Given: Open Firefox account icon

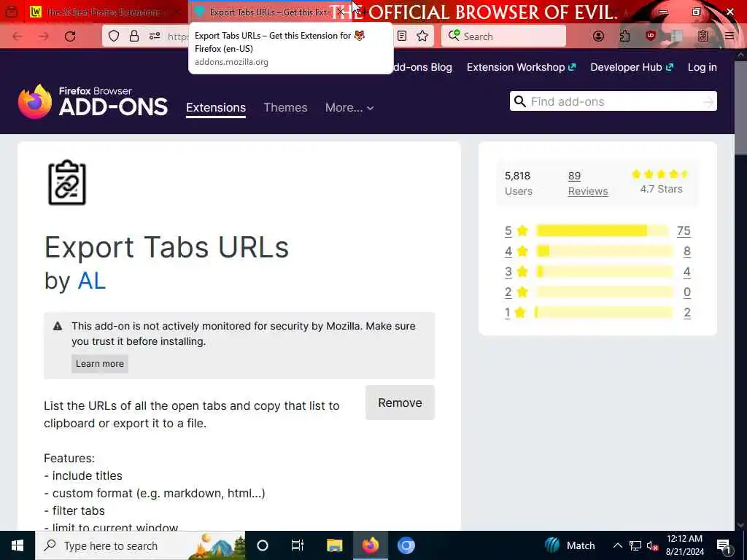Looking at the screenshot, I should click(598, 36).
